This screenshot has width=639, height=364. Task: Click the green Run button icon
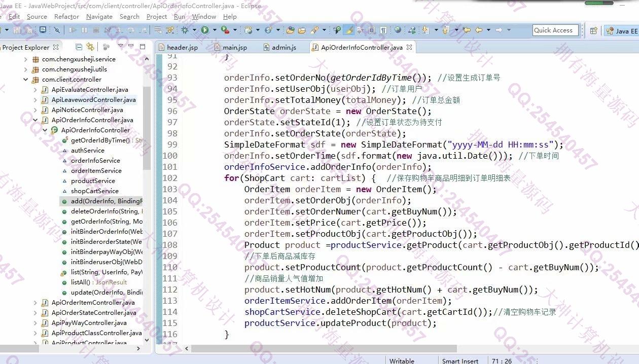click(x=205, y=30)
